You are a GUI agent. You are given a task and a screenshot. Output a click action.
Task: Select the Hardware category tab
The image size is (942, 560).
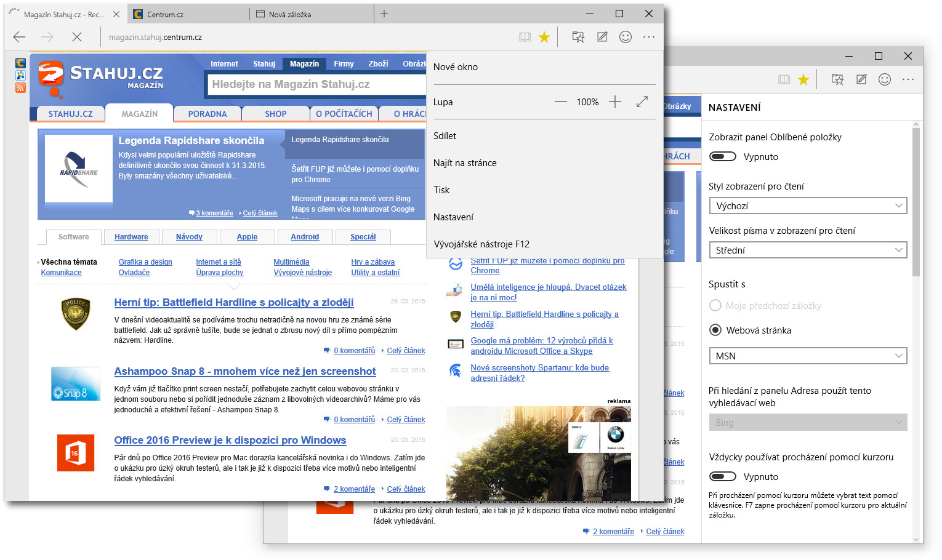point(131,237)
